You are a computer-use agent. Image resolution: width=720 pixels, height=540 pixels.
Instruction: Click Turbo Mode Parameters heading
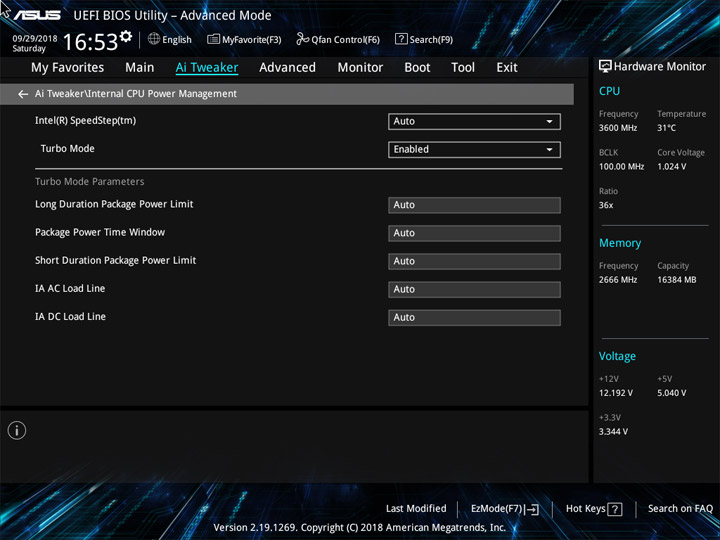click(90, 181)
